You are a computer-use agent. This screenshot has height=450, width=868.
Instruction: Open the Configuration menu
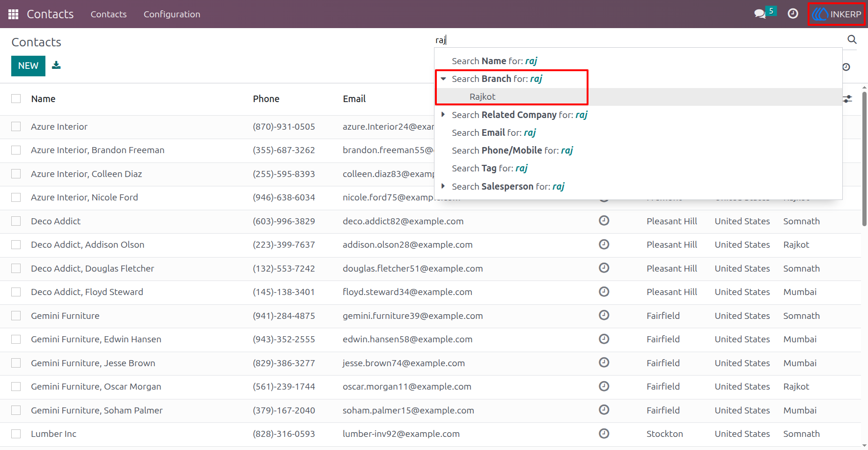point(172,14)
